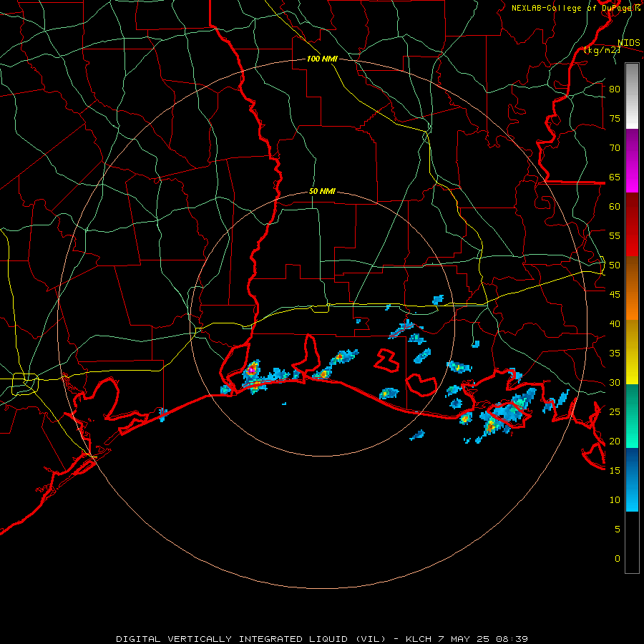Click the 70 value on the color scale
The image size is (644, 644).
coord(615,148)
